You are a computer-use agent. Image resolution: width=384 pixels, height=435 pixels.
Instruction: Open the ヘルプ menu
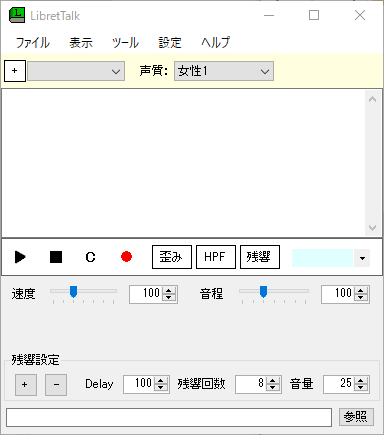(x=215, y=43)
